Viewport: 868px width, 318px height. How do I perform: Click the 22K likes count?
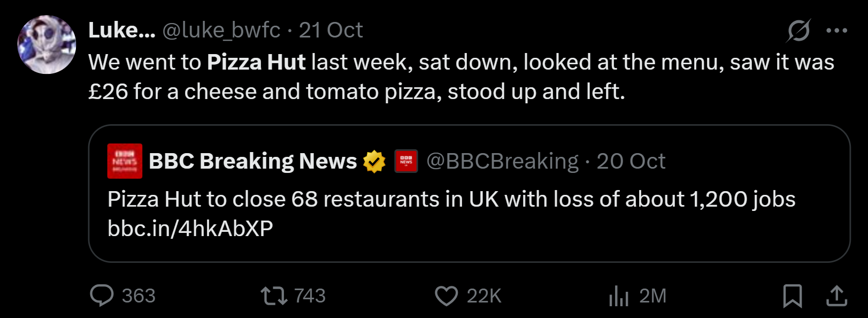484,296
